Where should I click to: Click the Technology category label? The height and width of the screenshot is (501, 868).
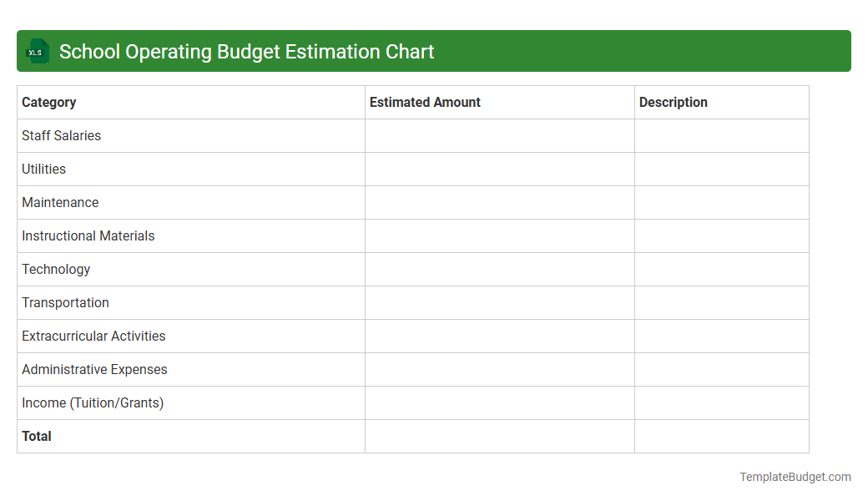[56, 269]
